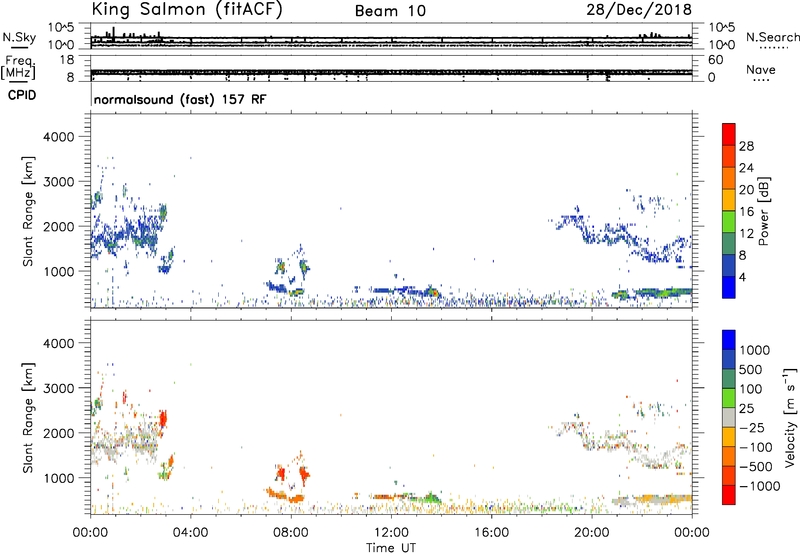Click the '-1000' velocity colorbar tick
The width and height of the screenshot is (800, 554).
pos(760,486)
